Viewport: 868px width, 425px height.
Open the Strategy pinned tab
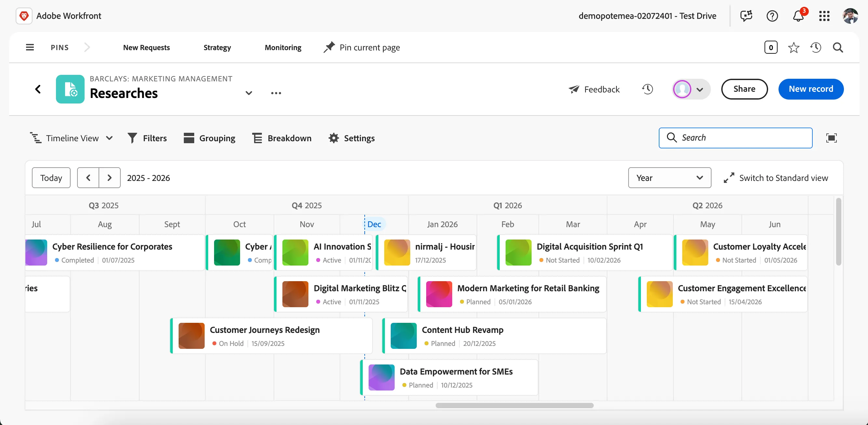pos(217,48)
